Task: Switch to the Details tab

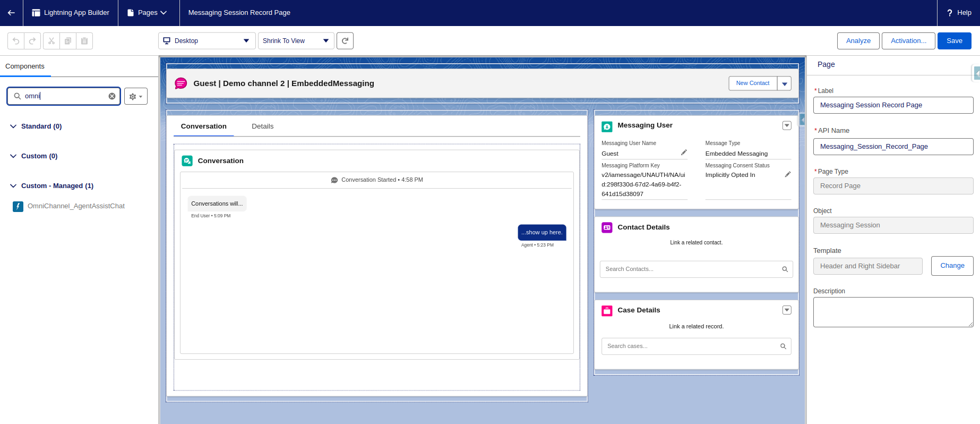Action: point(262,126)
